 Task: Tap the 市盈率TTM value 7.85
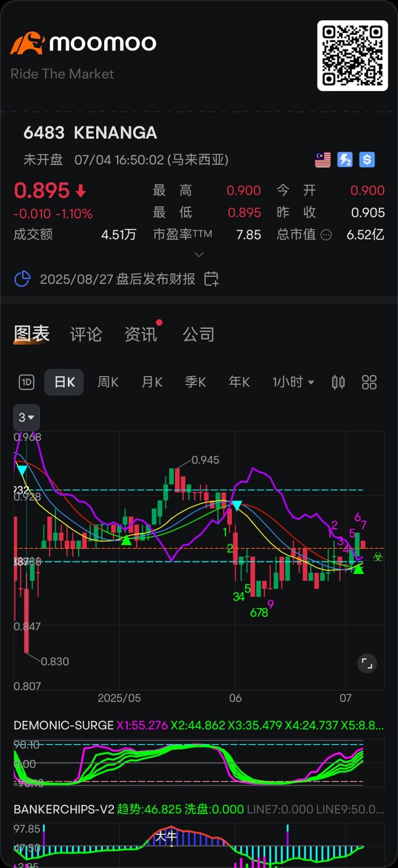tap(249, 235)
